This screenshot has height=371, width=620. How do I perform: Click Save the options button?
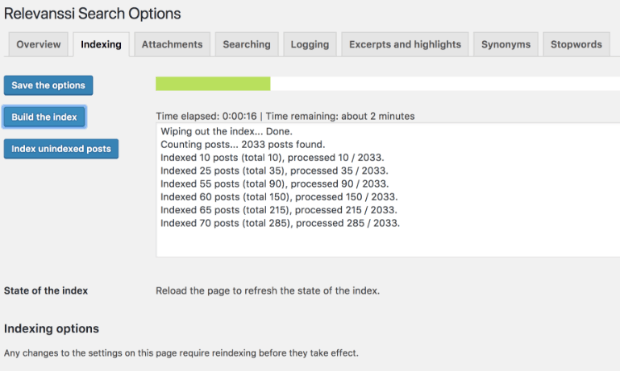pos(48,85)
